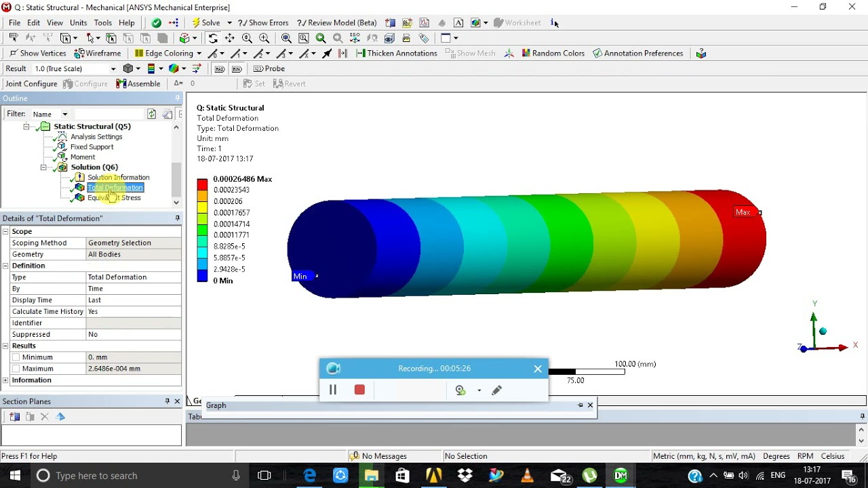Click the Vectors display icon in Result toolbar
Screen dimensions: 868x488
point(197,68)
